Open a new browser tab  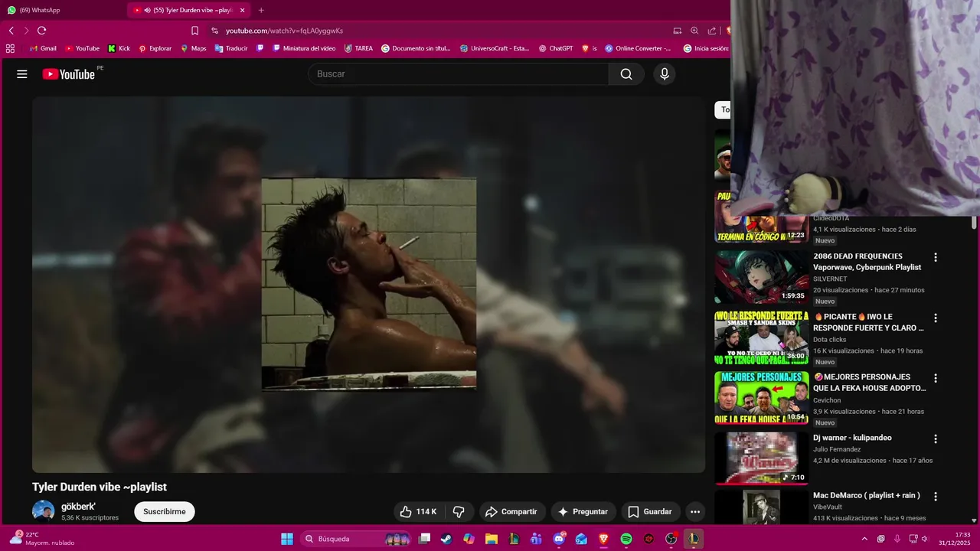point(261,10)
